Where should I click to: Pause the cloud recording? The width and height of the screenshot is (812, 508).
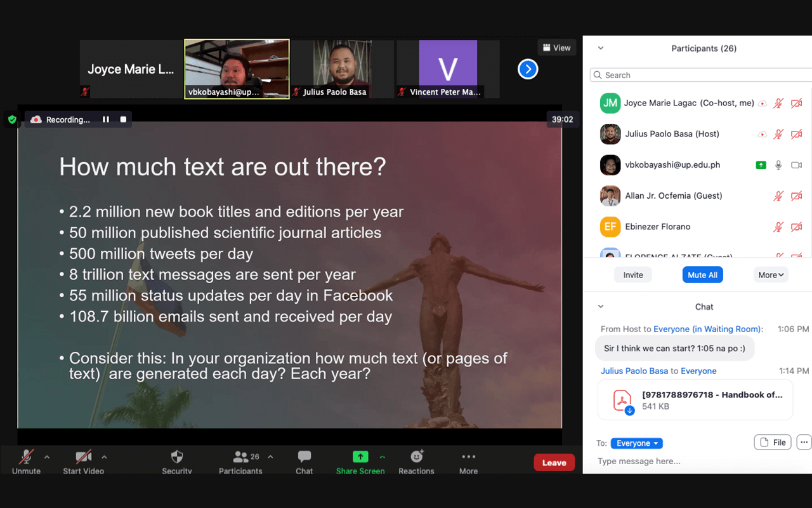pos(106,119)
